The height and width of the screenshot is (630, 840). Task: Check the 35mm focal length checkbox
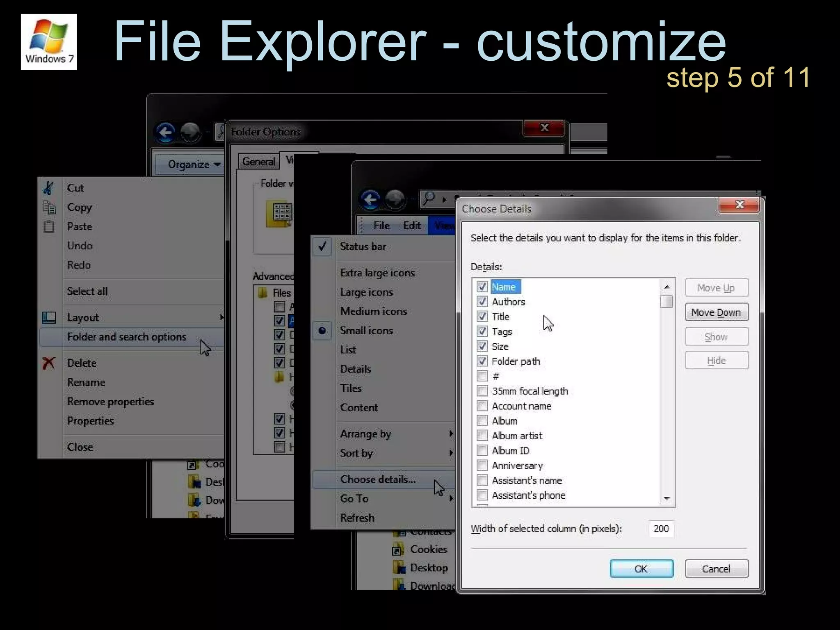[482, 391]
